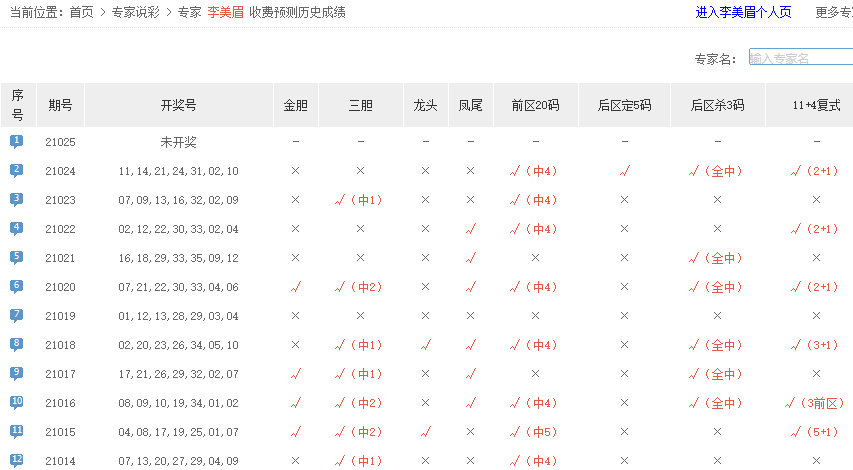Click the row 4 sequence number badge
The height and width of the screenshot is (470, 853).
click(x=17, y=228)
